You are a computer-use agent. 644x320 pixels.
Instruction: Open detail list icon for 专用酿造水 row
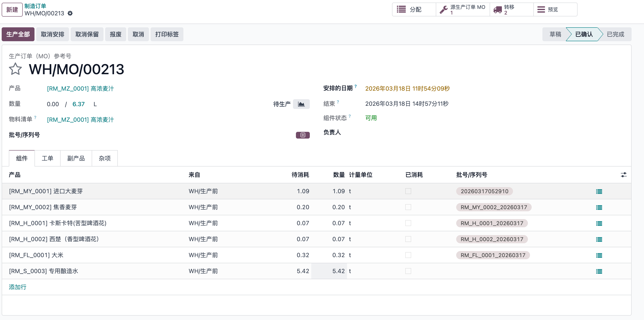(599, 271)
